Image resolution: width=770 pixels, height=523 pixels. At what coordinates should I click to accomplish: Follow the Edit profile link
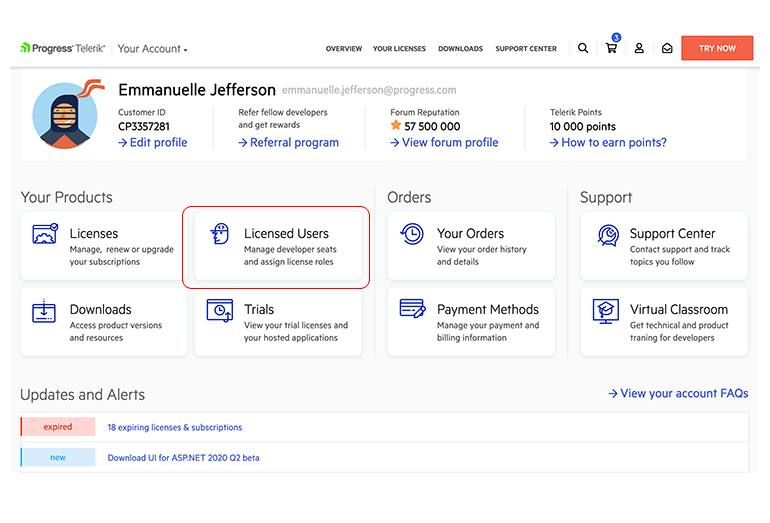pyautogui.click(x=153, y=142)
